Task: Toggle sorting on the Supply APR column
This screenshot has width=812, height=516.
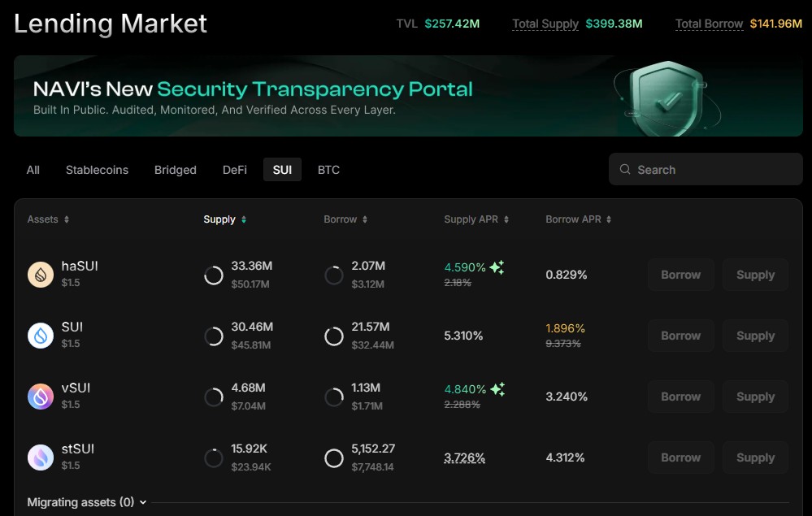Action: [x=506, y=219]
